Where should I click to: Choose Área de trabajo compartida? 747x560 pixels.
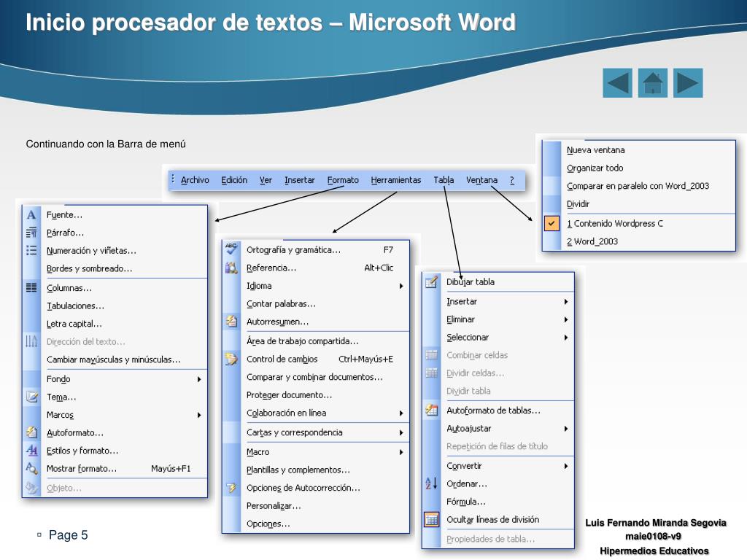[x=302, y=341]
